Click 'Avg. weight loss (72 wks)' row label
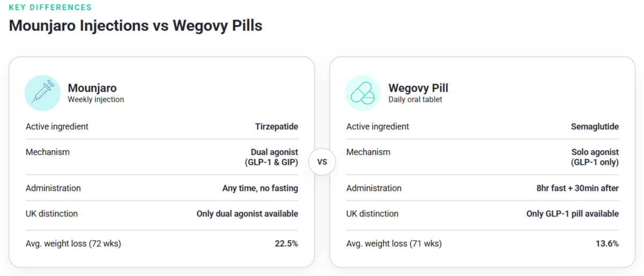Image resolution: width=644 pixels, height=276 pixels. tap(74, 244)
